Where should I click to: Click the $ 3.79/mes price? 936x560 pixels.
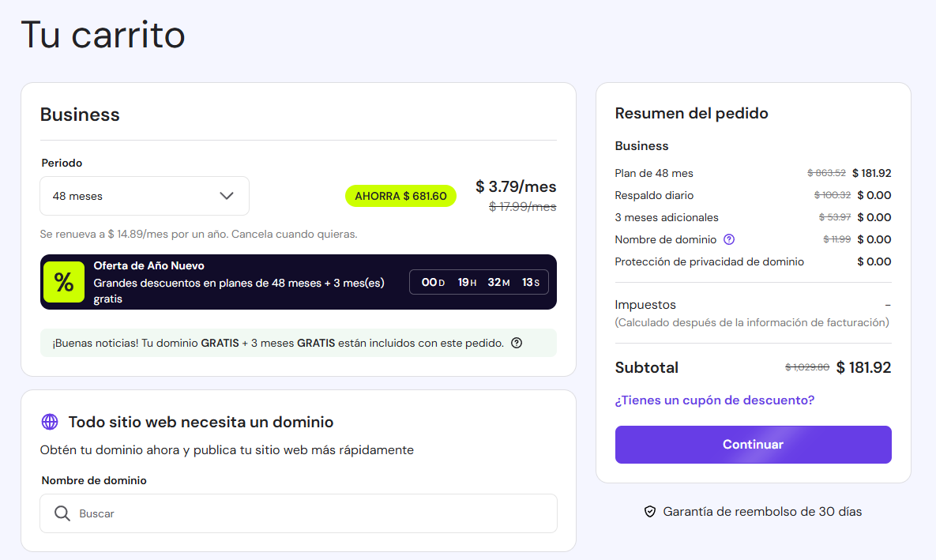[515, 186]
